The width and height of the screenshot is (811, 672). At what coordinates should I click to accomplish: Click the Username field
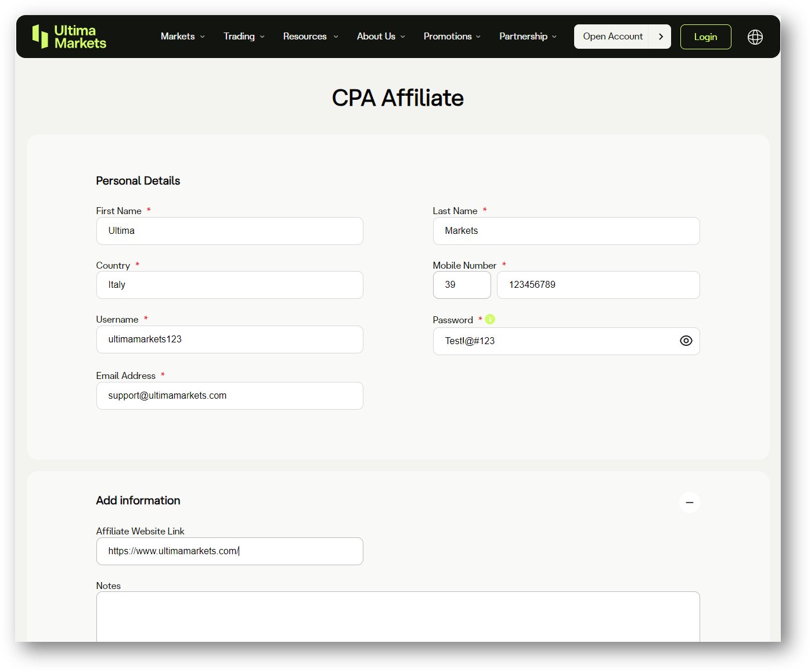pos(230,339)
